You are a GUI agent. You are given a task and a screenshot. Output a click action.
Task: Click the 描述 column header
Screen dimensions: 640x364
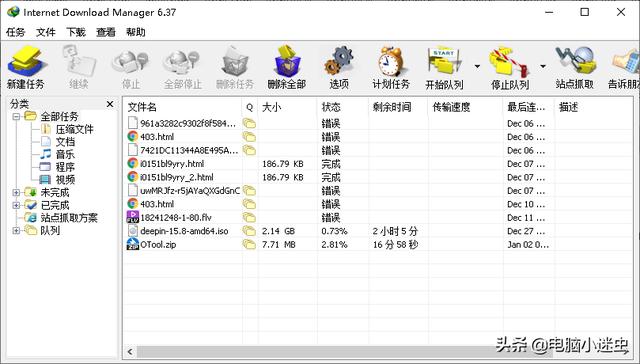[594, 107]
